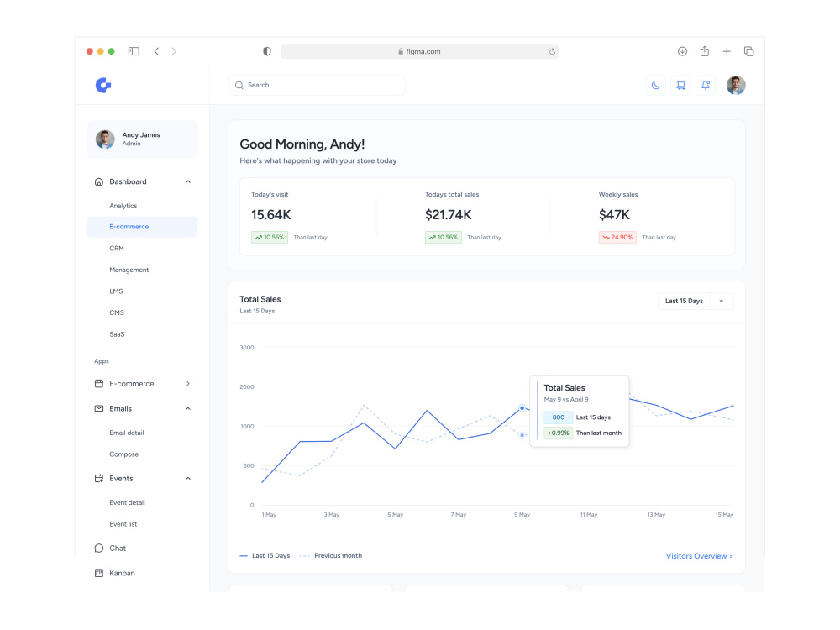Click the blue app logo
This screenshot has width=840, height=630.
coord(103,85)
